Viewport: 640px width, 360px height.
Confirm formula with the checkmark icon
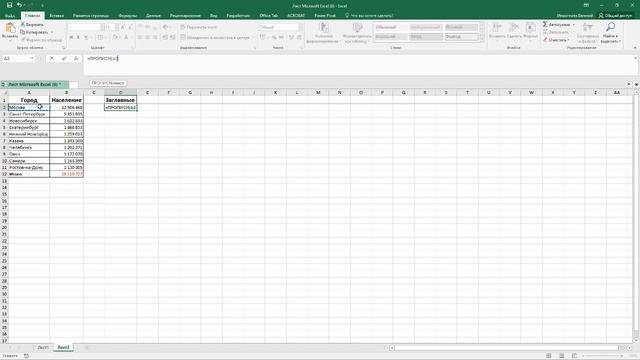(64, 58)
